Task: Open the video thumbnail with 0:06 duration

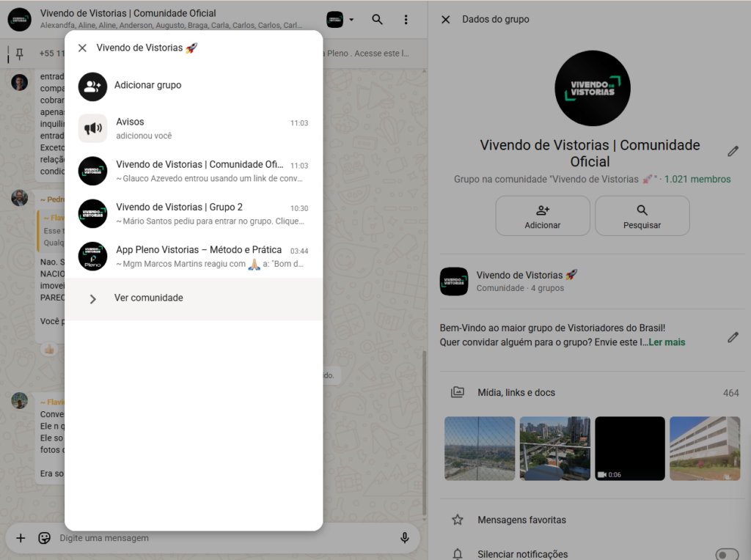Action: 629,449
